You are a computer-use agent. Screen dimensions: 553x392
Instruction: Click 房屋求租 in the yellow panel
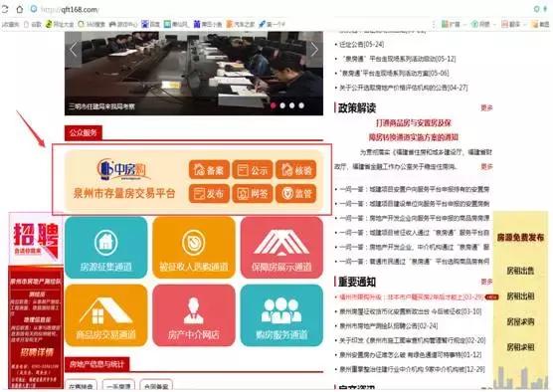coord(520,347)
